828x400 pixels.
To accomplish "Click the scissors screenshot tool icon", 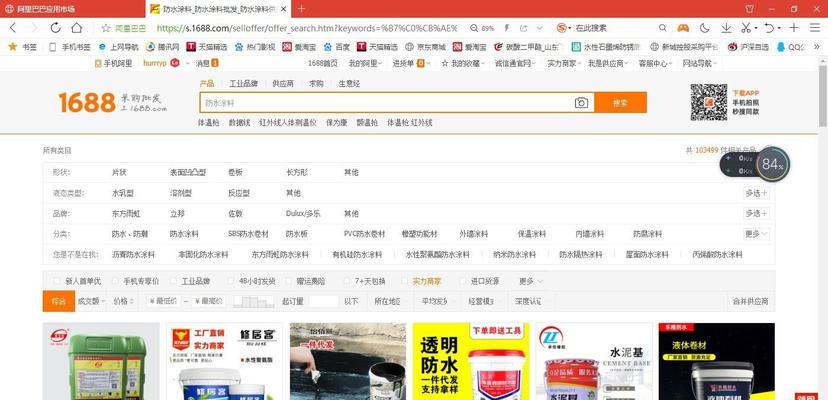I will 746,28.
